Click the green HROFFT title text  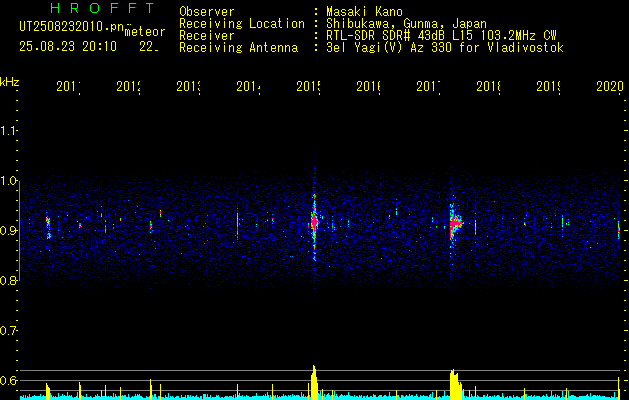tap(102, 8)
